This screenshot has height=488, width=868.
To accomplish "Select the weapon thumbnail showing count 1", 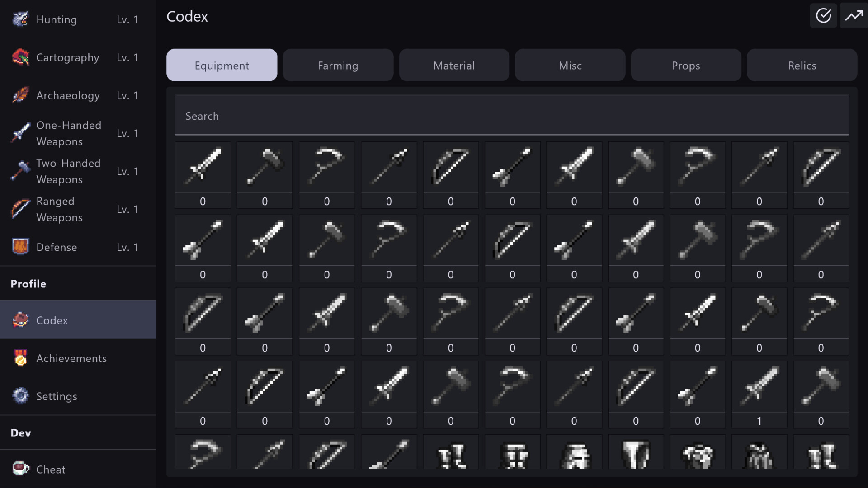I will 759,386.
